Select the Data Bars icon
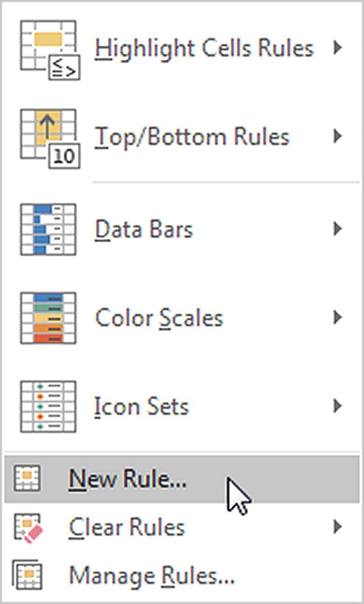 (48, 230)
